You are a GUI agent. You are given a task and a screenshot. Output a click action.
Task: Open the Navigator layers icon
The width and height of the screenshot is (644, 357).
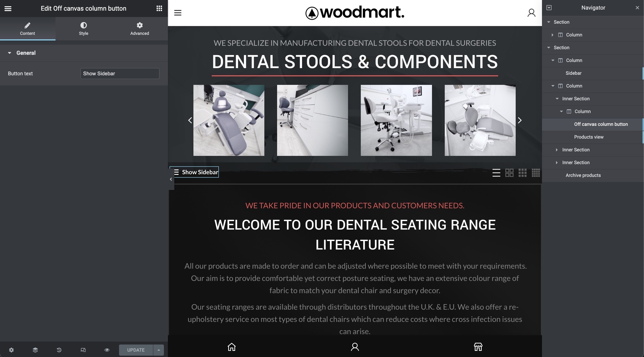[x=35, y=350]
